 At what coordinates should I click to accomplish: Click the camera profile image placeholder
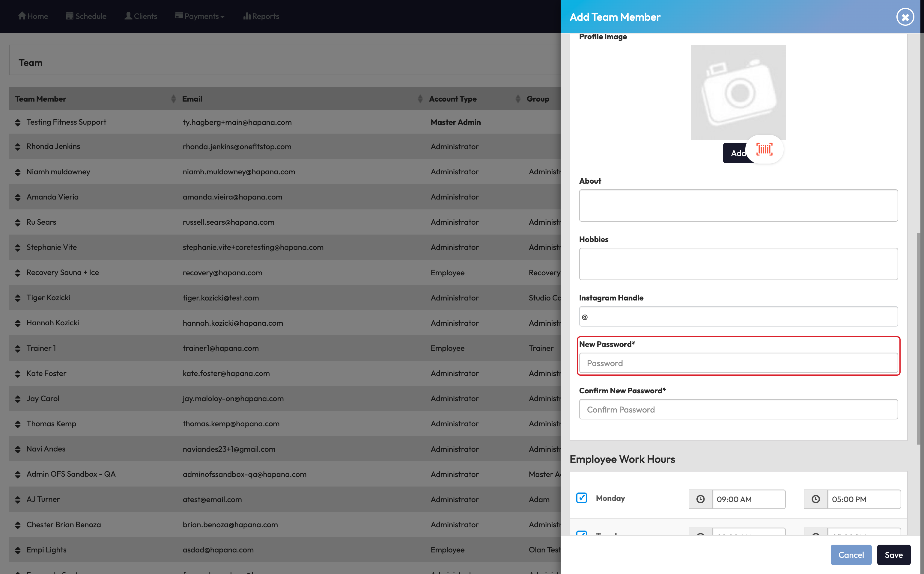coord(738,92)
